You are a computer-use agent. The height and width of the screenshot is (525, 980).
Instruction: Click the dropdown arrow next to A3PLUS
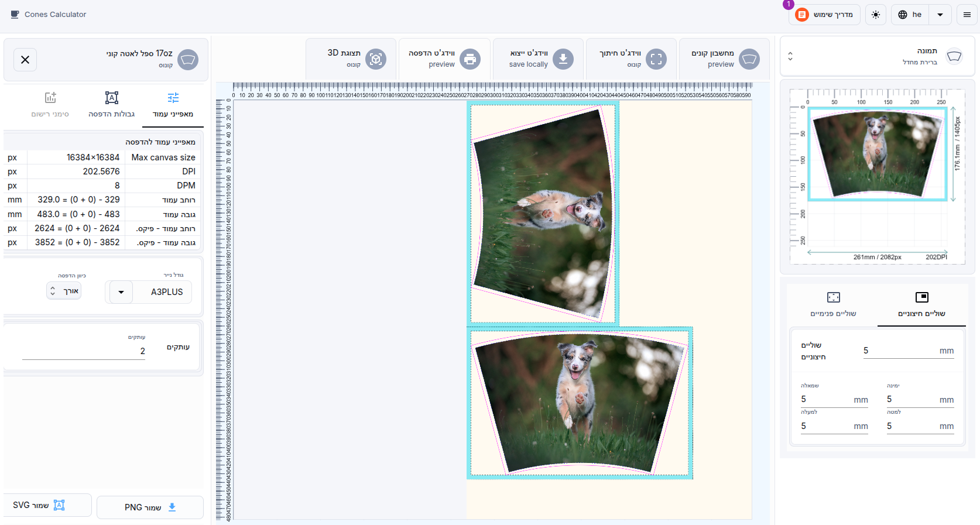[121, 292]
